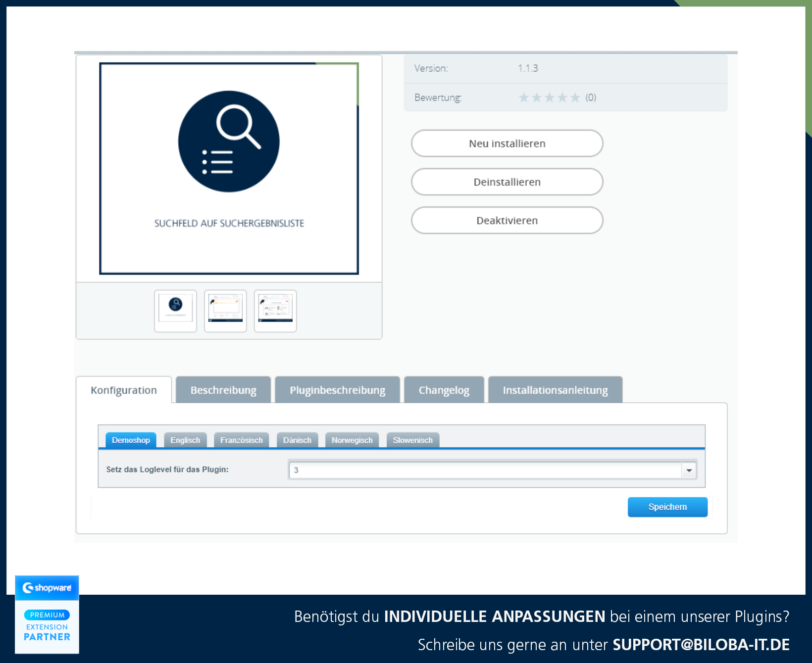This screenshot has width=812, height=663.
Task: Switch to the Konfiguration tab
Action: tap(124, 390)
